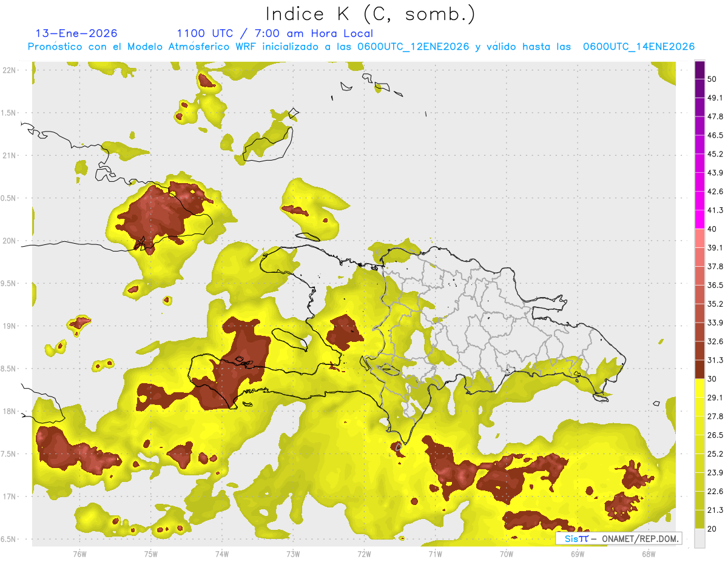Pick the dark brown legend band between 30 and 31.3

tap(700, 369)
